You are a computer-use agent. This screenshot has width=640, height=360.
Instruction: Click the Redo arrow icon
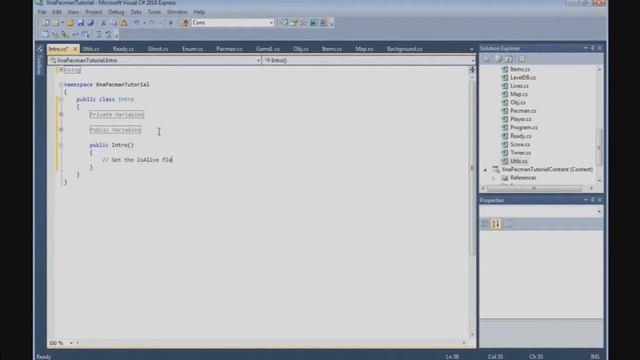point(152,23)
